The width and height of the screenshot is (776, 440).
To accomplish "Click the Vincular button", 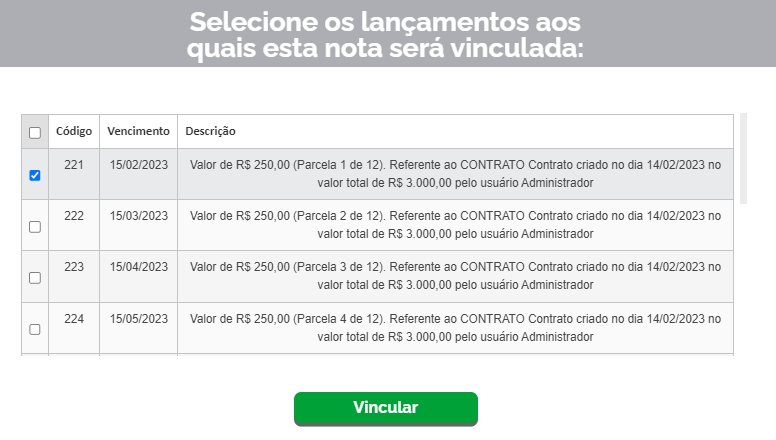I will pyautogui.click(x=385, y=408).
